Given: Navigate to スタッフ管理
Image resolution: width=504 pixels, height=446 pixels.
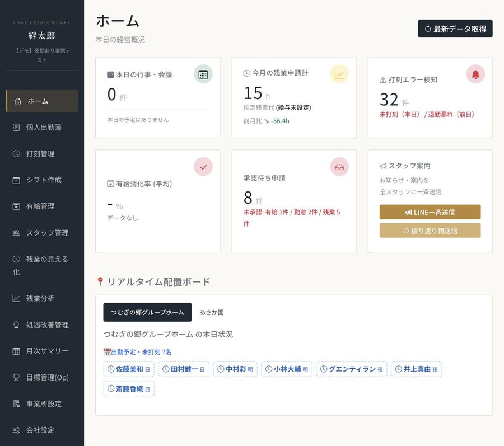Looking at the screenshot, I should pyautogui.click(x=42, y=233).
